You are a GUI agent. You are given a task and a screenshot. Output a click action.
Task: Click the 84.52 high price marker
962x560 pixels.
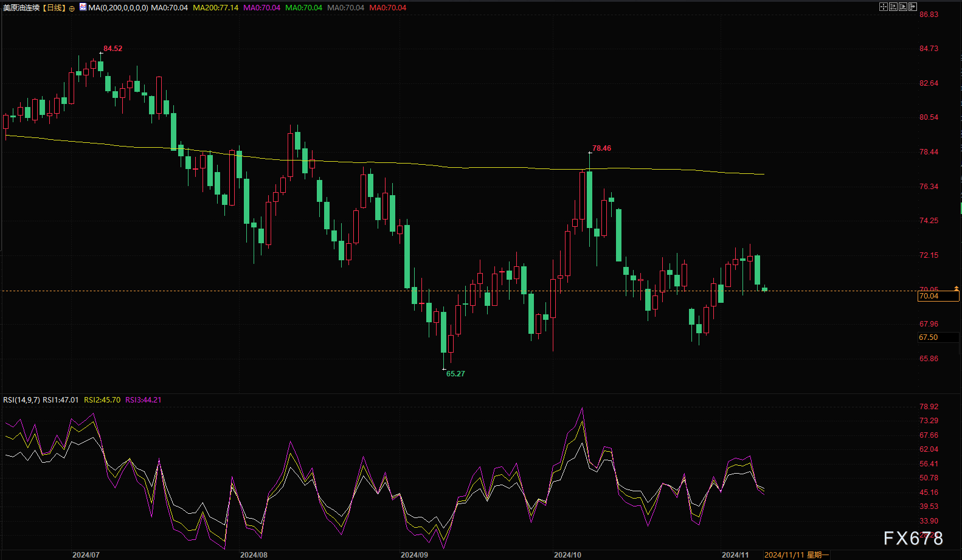point(112,49)
